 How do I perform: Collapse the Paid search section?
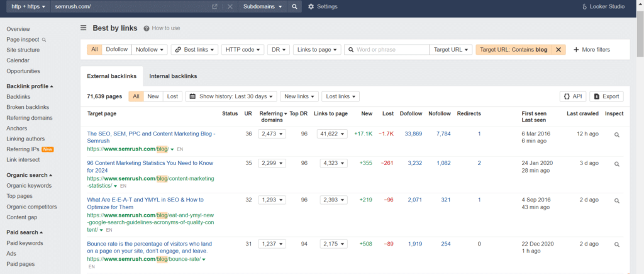pyautogui.click(x=25, y=232)
